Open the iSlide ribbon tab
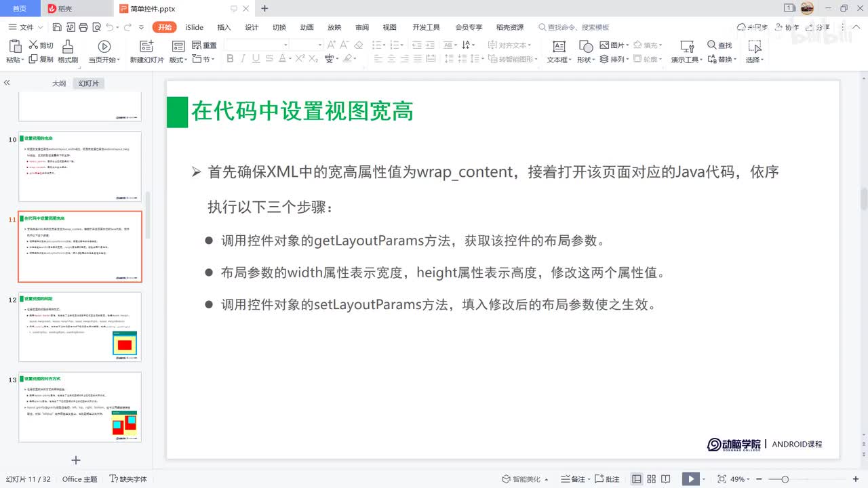This screenshot has height=488, width=868. click(x=194, y=27)
